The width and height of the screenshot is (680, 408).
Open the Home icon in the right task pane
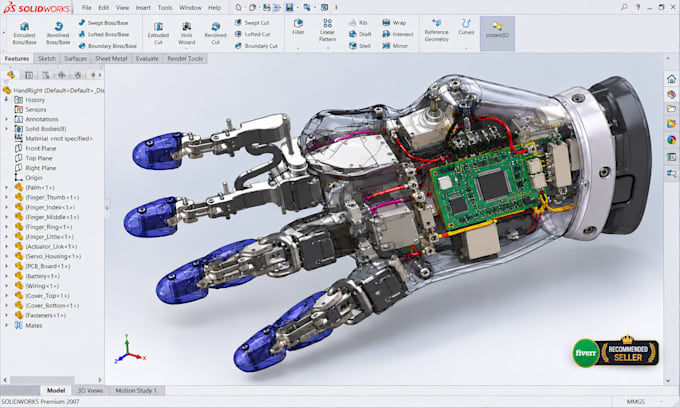point(671,79)
